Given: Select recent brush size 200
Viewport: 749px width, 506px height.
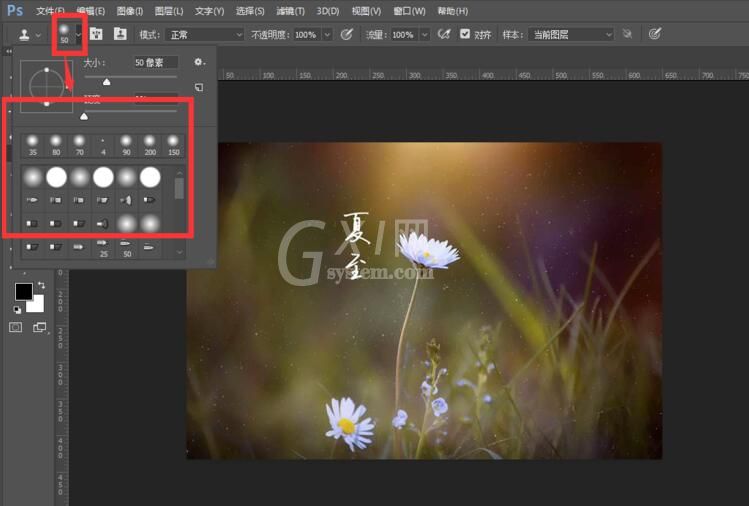Looking at the screenshot, I should pyautogui.click(x=150, y=145).
